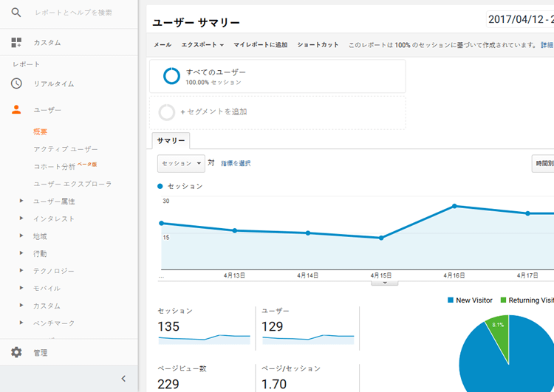
Task: Open the カスタム dashboard grid icon
Action: pos(16,42)
